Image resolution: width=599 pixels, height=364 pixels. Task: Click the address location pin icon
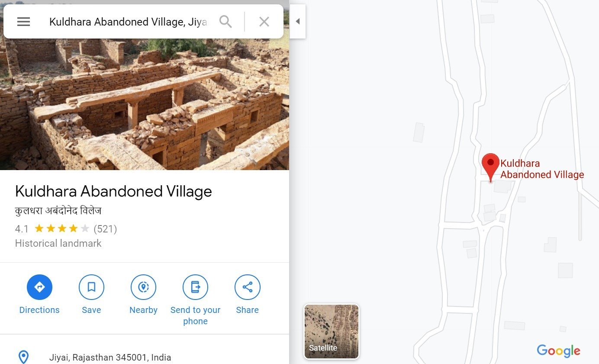tap(23, 358)
